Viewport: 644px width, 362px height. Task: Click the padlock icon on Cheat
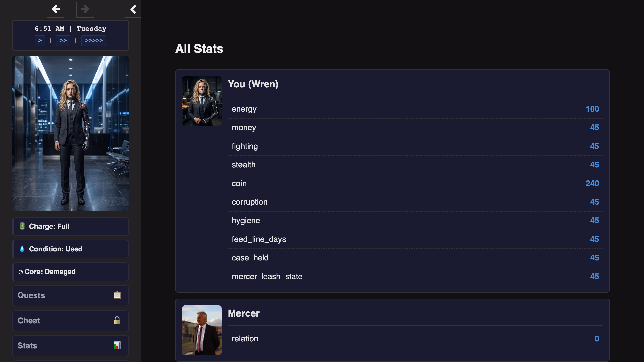tap(117, 320)
